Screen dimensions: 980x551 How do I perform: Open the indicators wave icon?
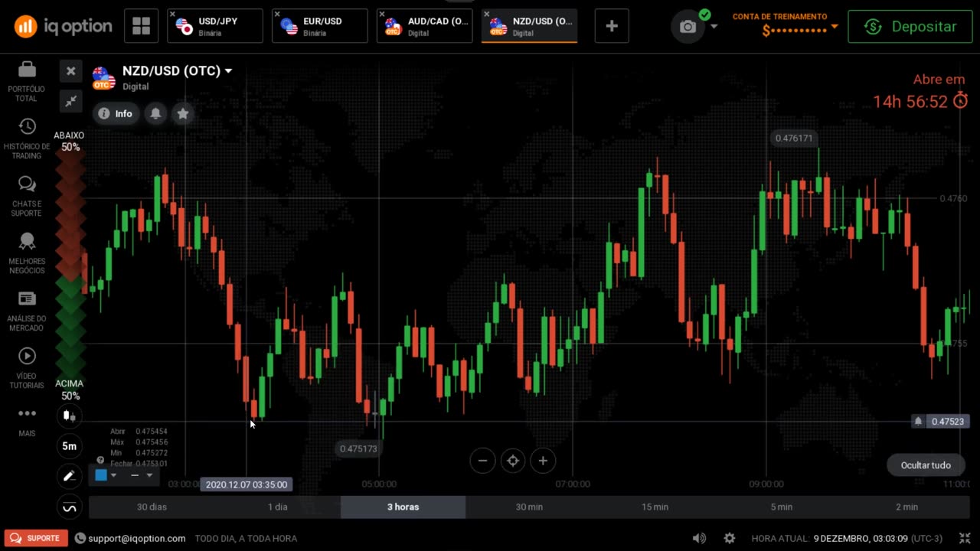tap(70, 507)
